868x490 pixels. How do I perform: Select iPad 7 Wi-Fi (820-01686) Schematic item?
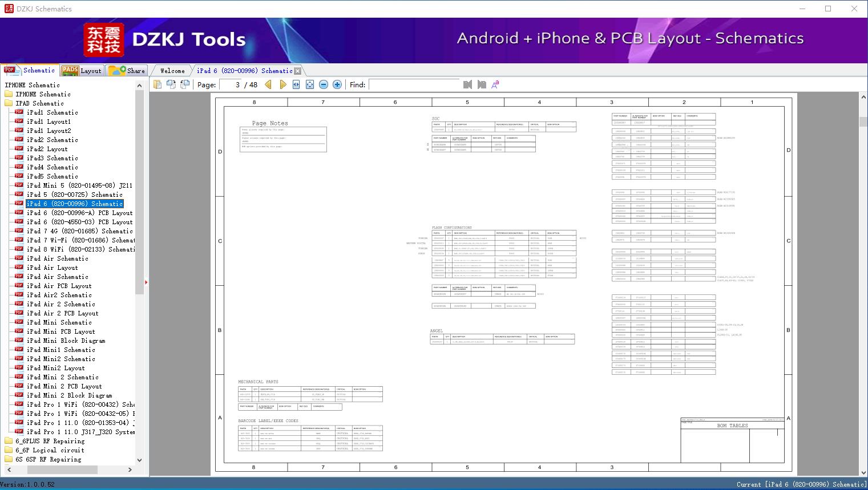click(80, 240)
